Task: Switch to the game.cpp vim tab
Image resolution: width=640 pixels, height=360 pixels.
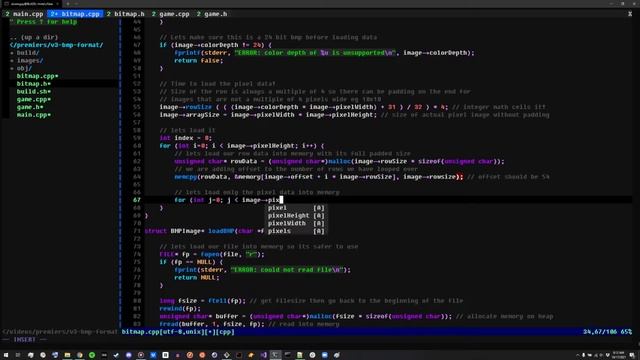Action: [x=171, y=14]
